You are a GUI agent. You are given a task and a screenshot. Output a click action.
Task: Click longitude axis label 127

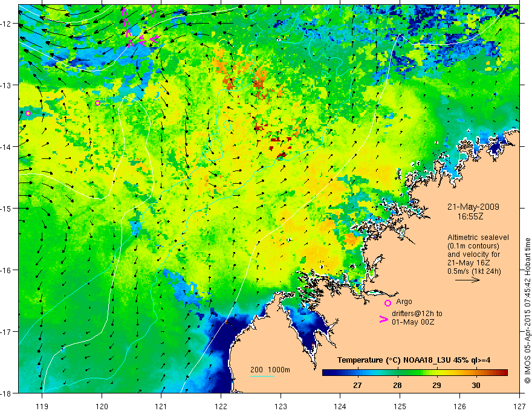[519, 406]
